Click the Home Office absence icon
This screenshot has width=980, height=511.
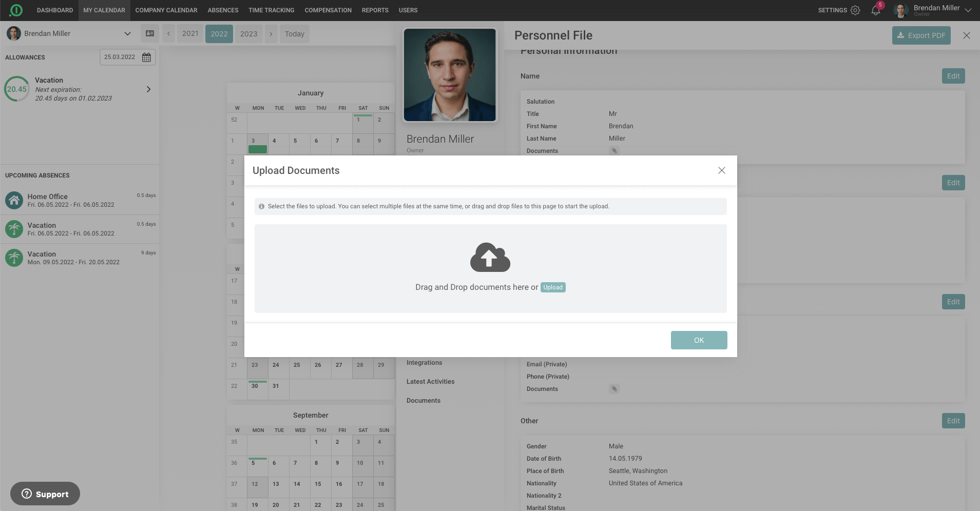[x=14, y=200]
